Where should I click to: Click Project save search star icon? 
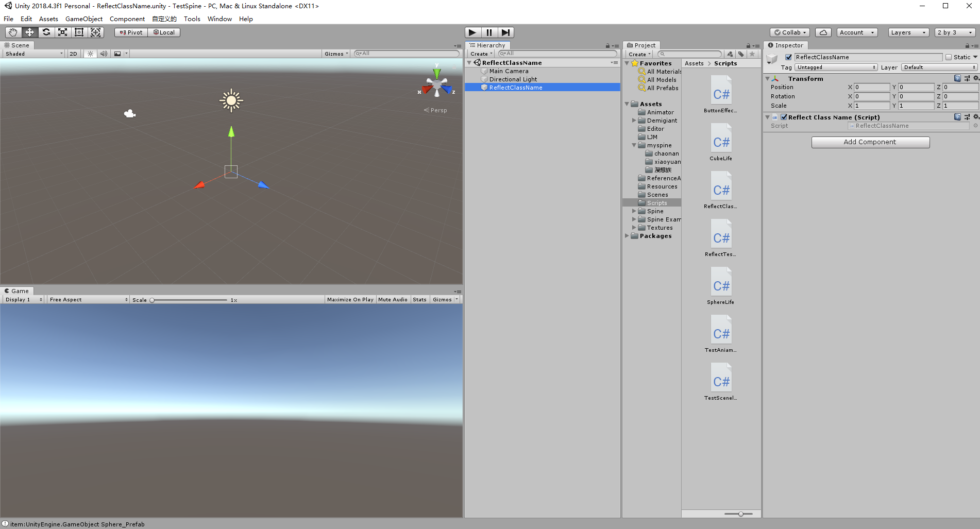(752, 54)
